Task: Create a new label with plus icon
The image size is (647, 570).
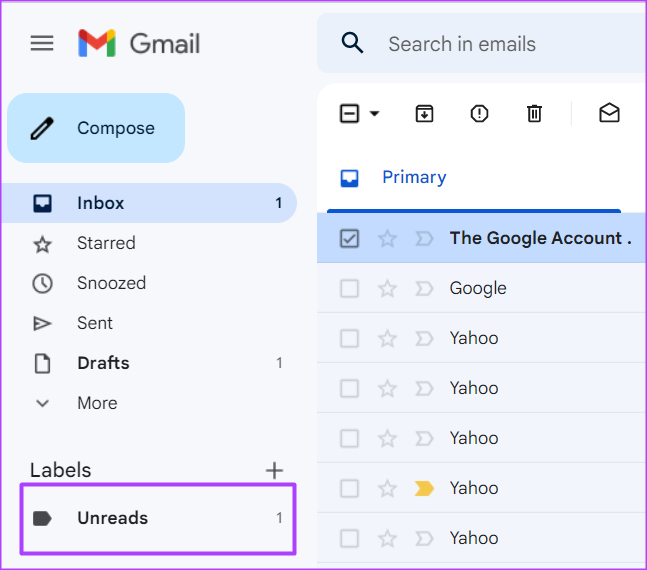Action: (x=274, y=470)
